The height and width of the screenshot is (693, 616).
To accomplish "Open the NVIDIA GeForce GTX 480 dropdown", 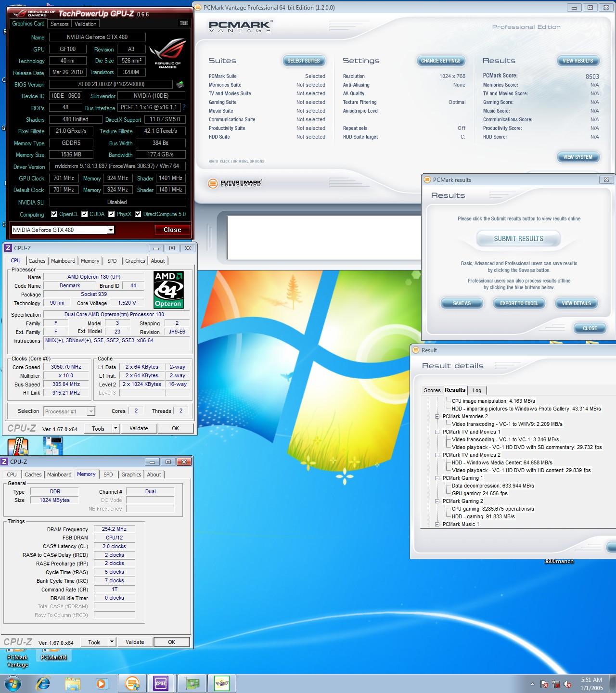I will click(x=63, y=230).
